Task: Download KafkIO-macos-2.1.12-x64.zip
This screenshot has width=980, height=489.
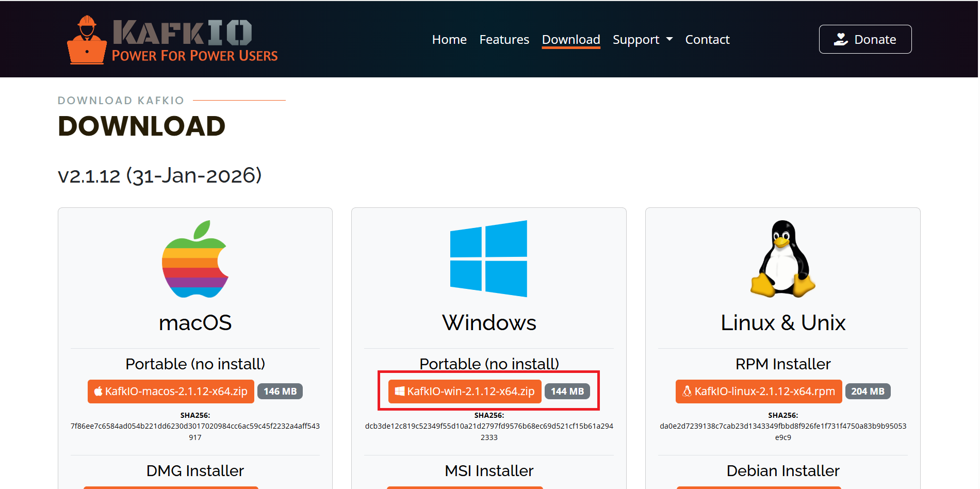Action: tap(171, 392)
